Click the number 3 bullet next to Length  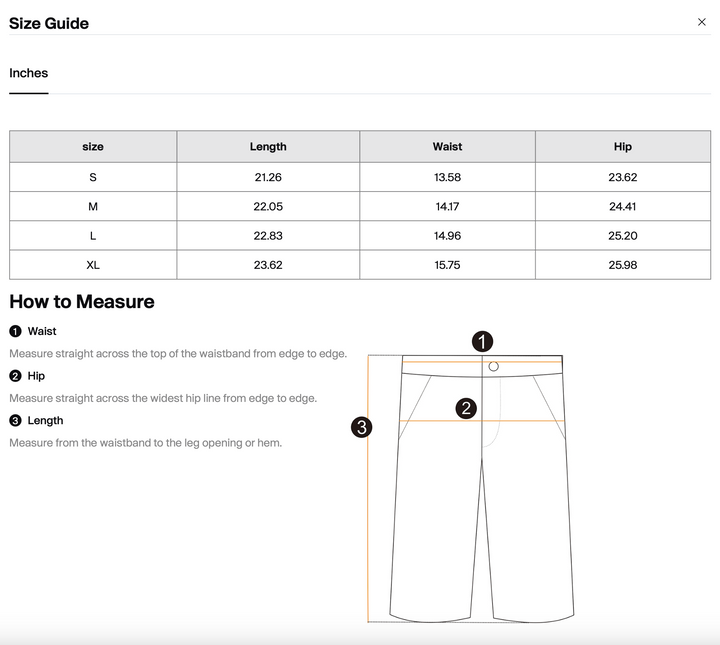[x=15, y=421]
